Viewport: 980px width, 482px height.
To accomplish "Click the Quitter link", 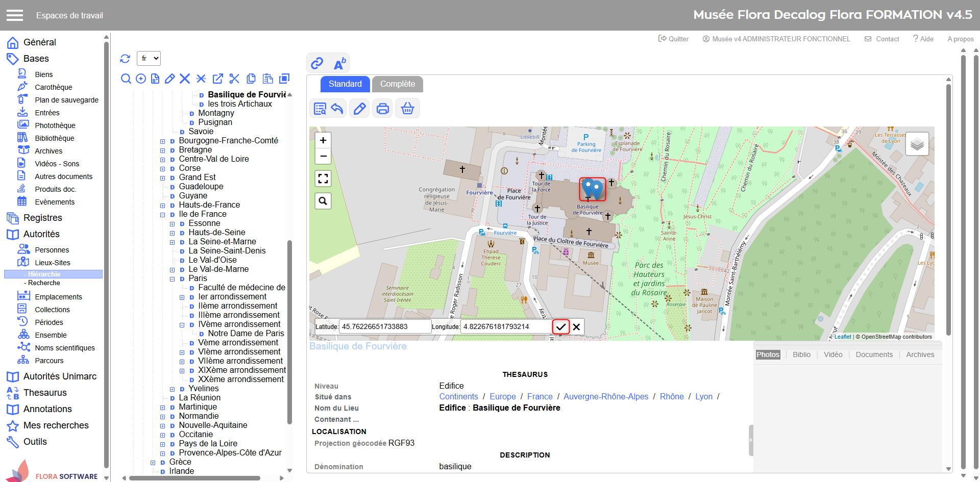I will coord(673,39).
